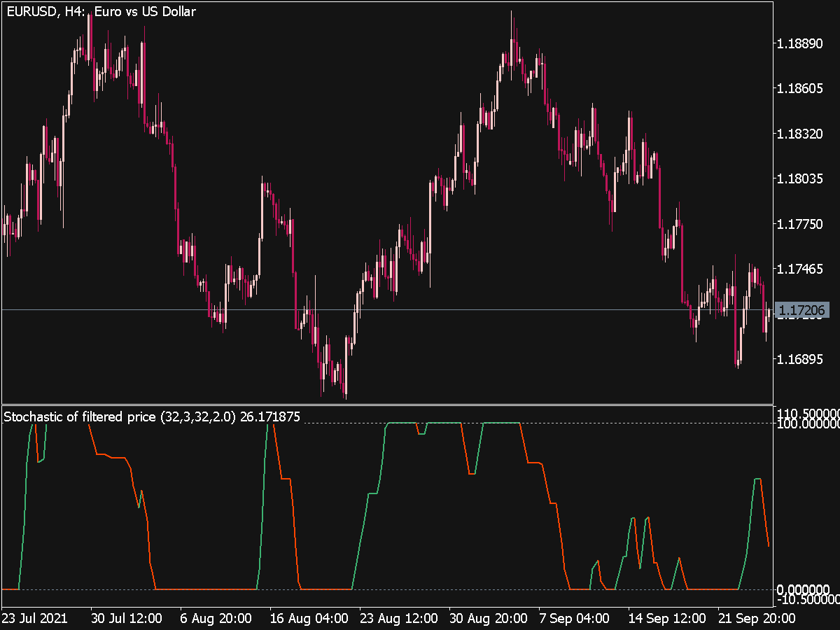Screen dimensions: 840x630
Task: Select the 1.17750 price level label
Action: click(800, 224)
